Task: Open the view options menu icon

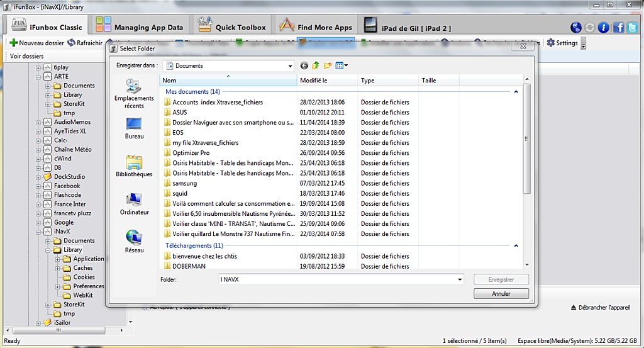Action: [341, 65]
